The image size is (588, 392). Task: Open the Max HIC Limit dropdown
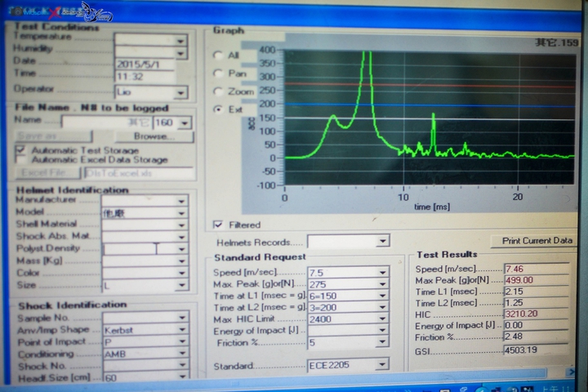(382, 318)
